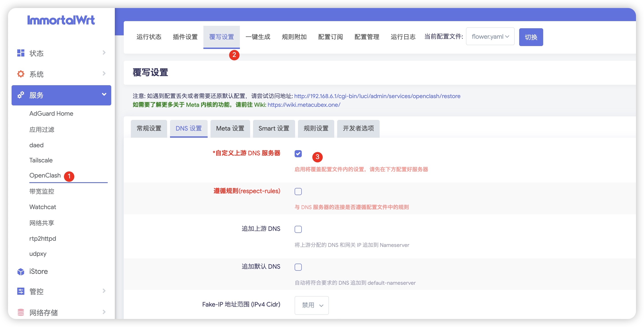Enable the 追加默认 DNS checkbox
The width and height of the screenshot is (644, 327).
[x=298, y=267]
